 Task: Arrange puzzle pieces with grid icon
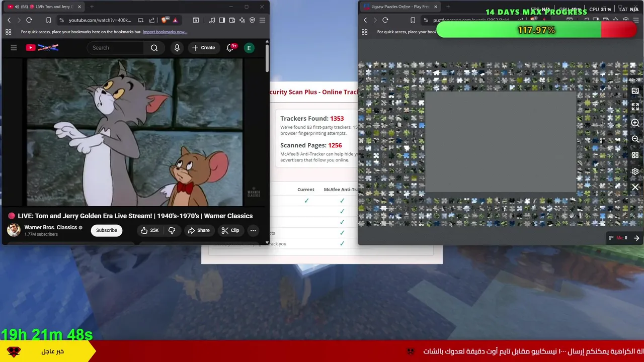point(635,155)
